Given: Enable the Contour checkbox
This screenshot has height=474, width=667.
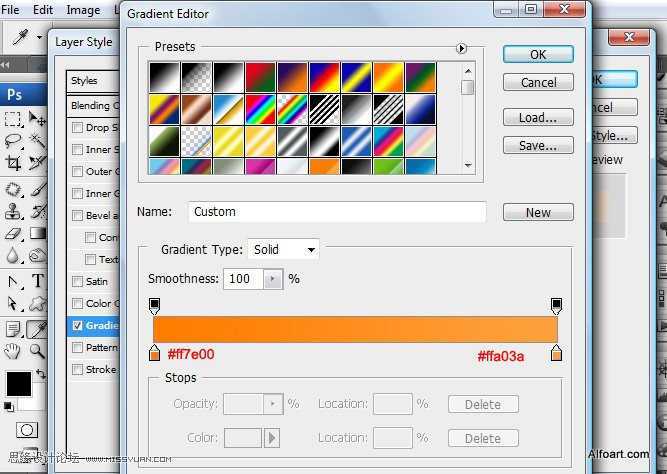Looking at the screenshot, I should click(x=90, y=237).
